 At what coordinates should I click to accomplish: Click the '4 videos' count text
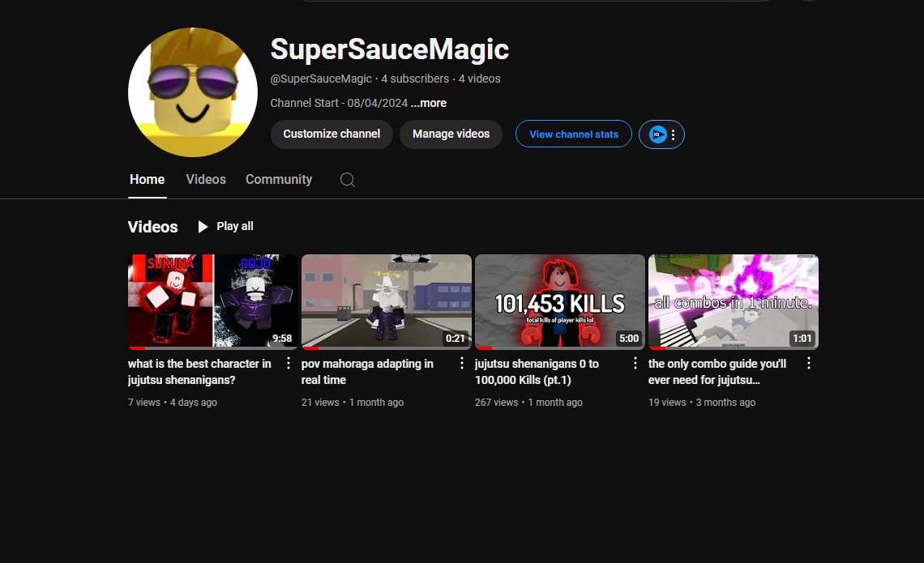[480, 79]
